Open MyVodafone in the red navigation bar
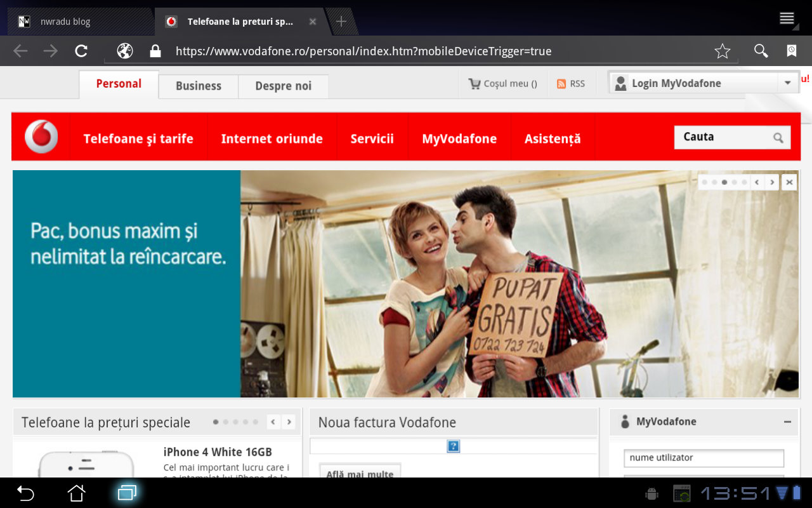The width and height of the screenshot is (812, 508). tap(459, 138)
